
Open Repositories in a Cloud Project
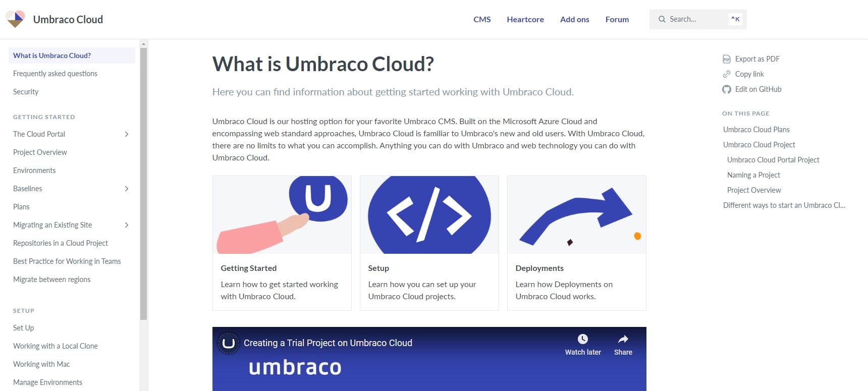point(61,243)
